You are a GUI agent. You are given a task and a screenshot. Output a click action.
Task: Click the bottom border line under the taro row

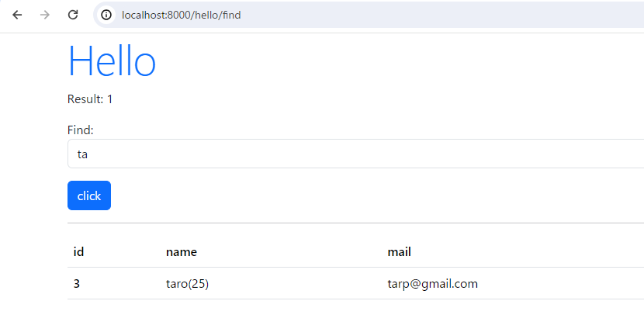point(355,299)
